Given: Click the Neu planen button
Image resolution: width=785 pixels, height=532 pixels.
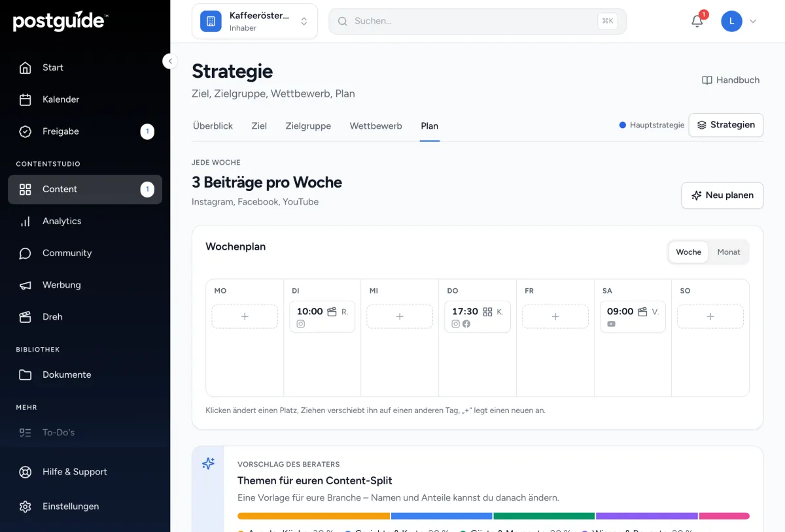Looking at the screenshot, I should pyautogui.click(x=722, y=195).
